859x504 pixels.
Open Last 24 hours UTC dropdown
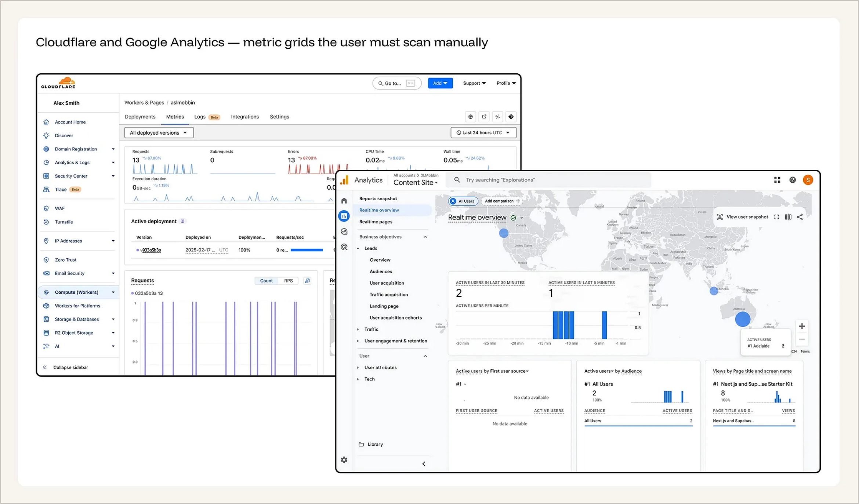[x=483, y=133]
